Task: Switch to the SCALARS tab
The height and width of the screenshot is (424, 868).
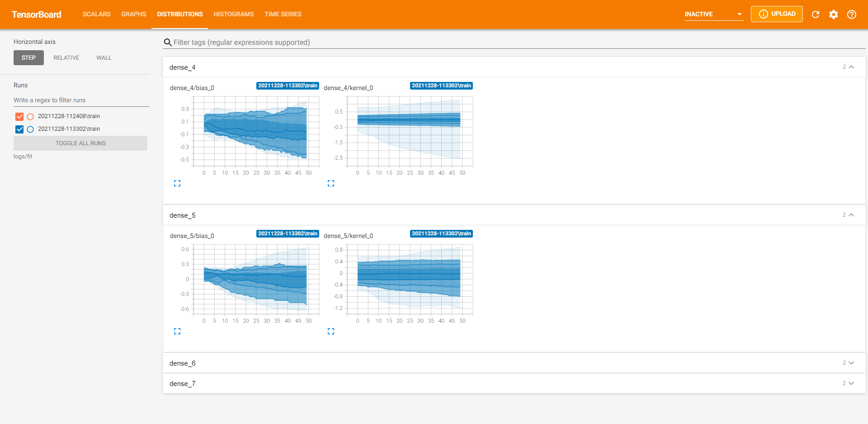Action: [x=97, y=14]
